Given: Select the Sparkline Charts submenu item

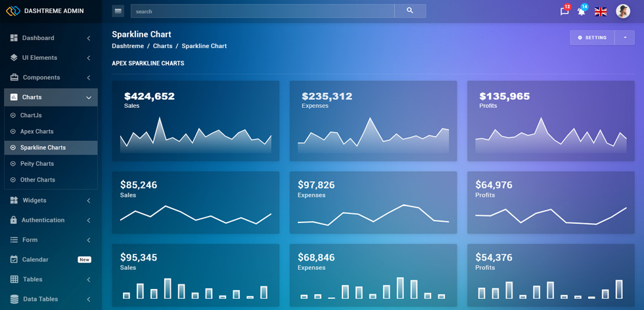Looking at the screenshot, I should point(51,147).
